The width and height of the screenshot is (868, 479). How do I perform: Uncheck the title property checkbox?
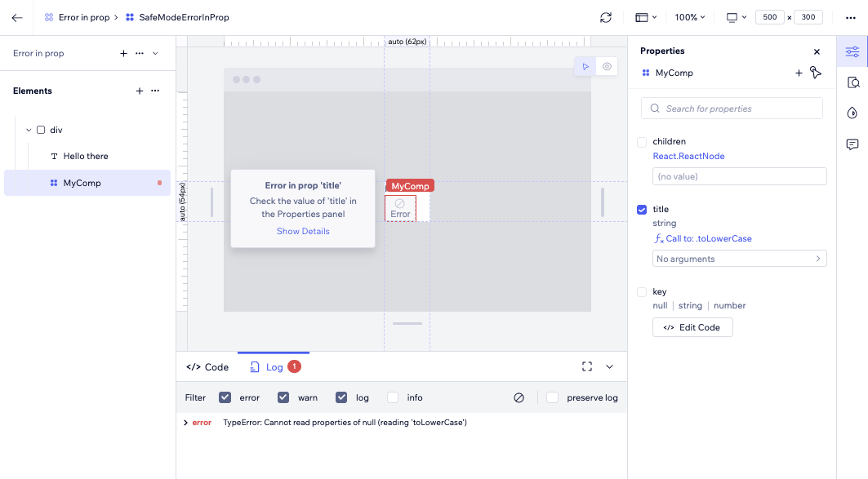642,210
